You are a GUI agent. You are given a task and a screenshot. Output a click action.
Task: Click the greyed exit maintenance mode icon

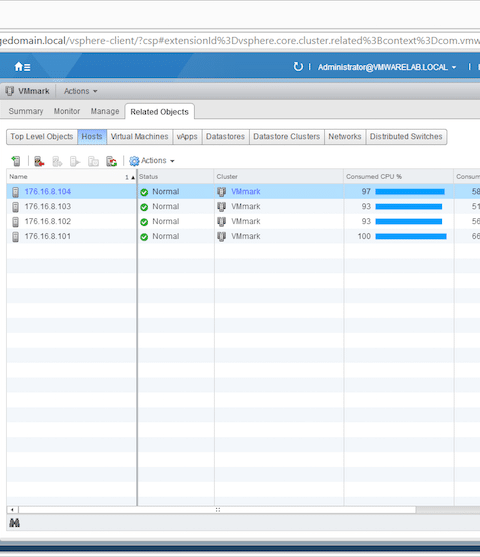57,161
